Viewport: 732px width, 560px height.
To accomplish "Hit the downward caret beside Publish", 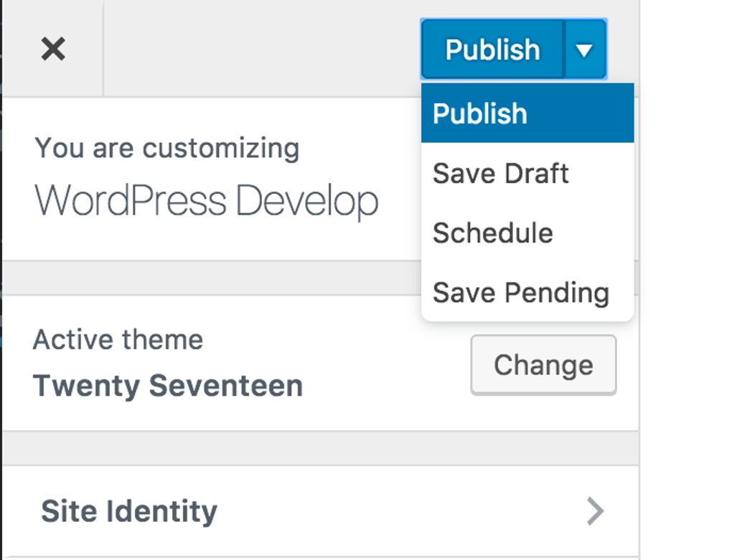I will coord(586,49).
